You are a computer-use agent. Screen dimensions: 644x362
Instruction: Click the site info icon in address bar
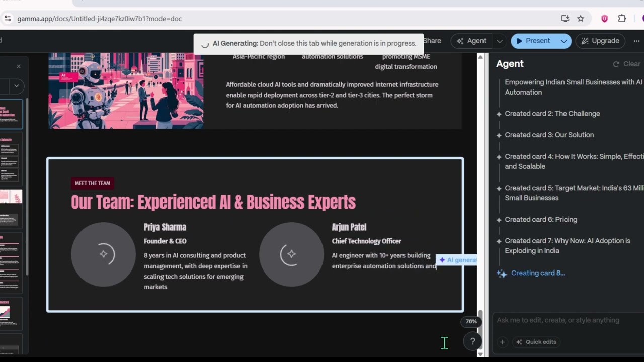click(x=7, y=19)
